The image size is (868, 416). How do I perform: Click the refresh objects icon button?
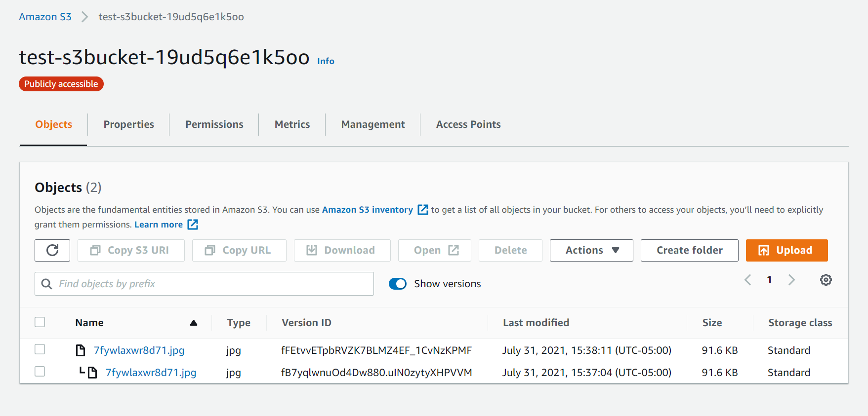pos(52,250)
